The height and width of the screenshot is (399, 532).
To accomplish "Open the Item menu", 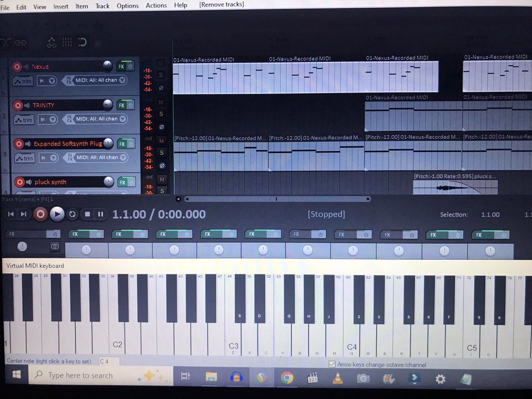I will (82, 6).
